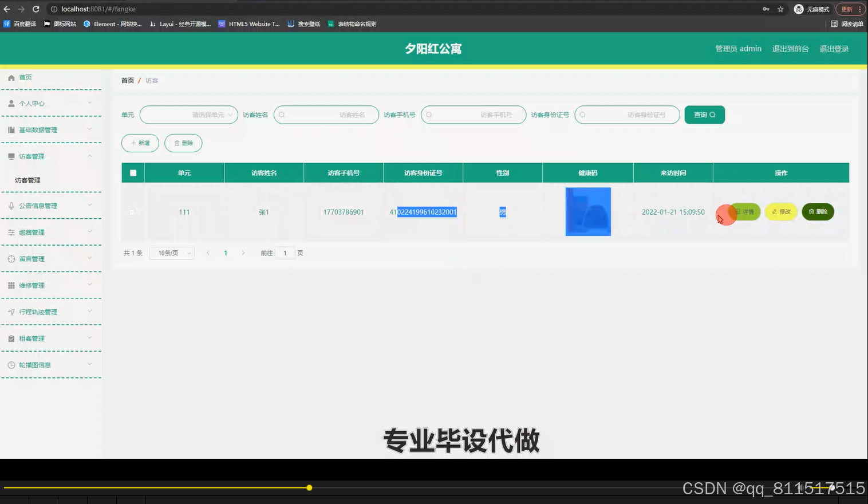Reload the page with the refresh icon
This screenshot has width=868, height=504.
tap(35, 9)
